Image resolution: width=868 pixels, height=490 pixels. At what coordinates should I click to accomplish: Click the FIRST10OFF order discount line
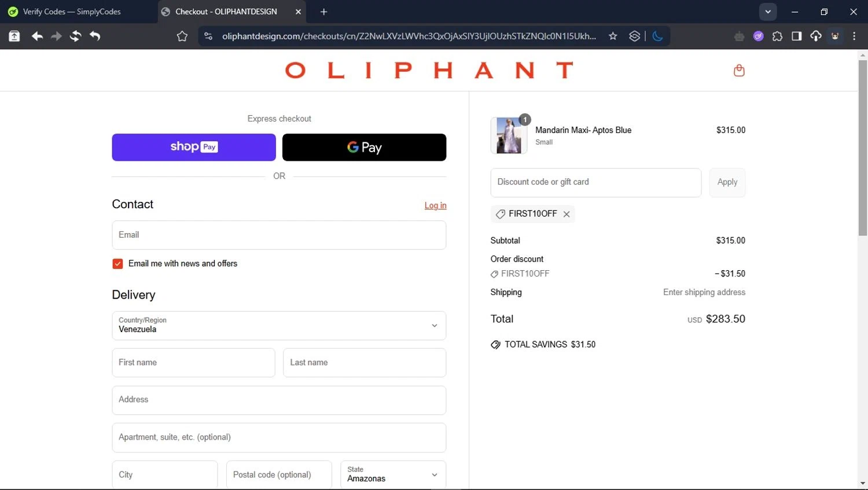pyautogui.click(x=520, y=274)
